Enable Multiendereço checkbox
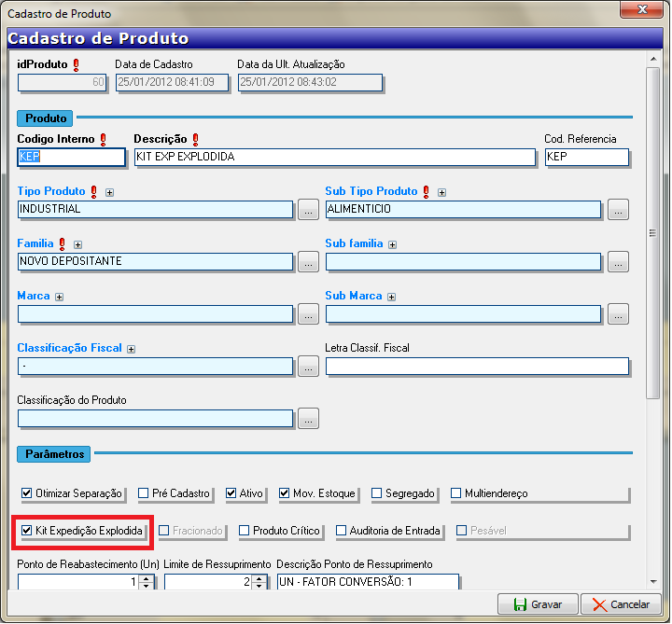Image resolution: width=672 pixels, height=624 pixels. (456, 493)
